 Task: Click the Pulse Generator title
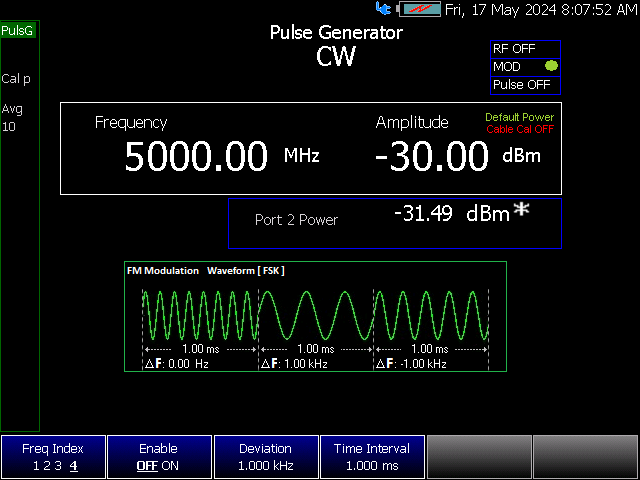point(336,33)
